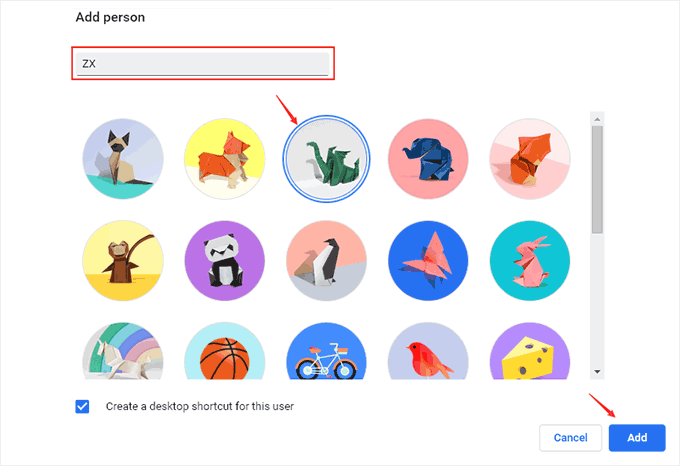Select the basketball avatar
Screen dimensions: 680x466
pyautogui.click(x=225, y=350)
